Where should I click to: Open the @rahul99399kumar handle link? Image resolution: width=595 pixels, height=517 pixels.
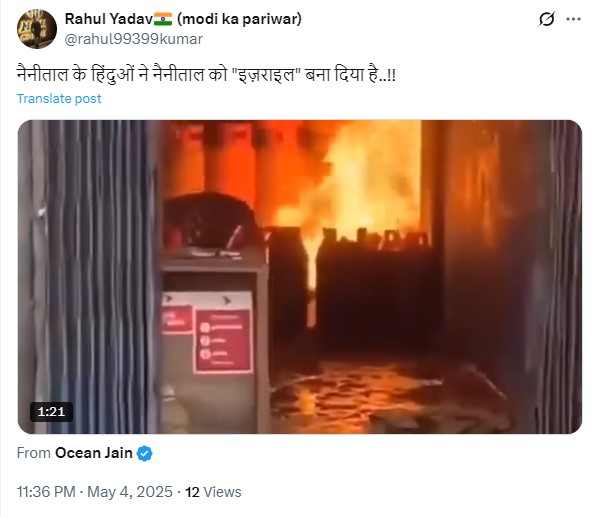134,39
